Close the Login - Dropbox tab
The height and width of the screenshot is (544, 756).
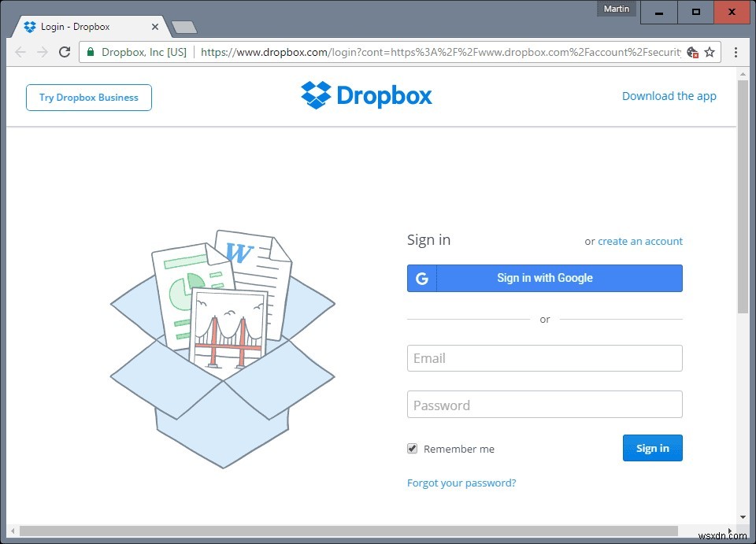tap(155, 27)
